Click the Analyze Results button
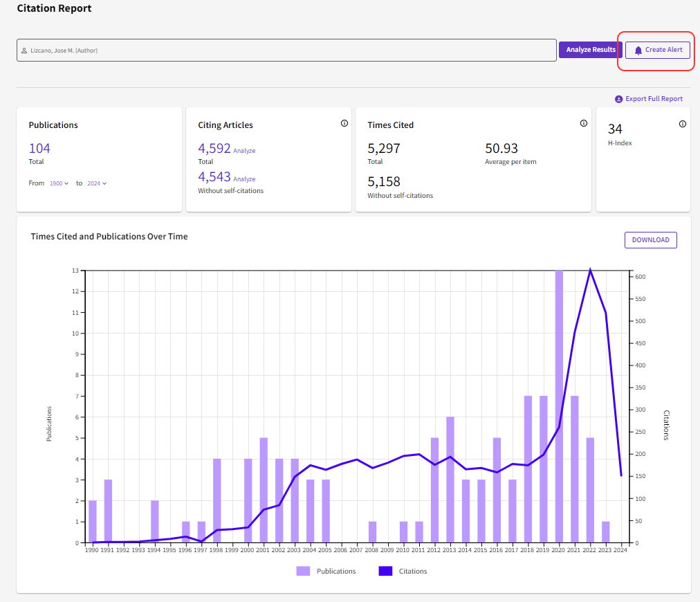 (x=590, y=50)
